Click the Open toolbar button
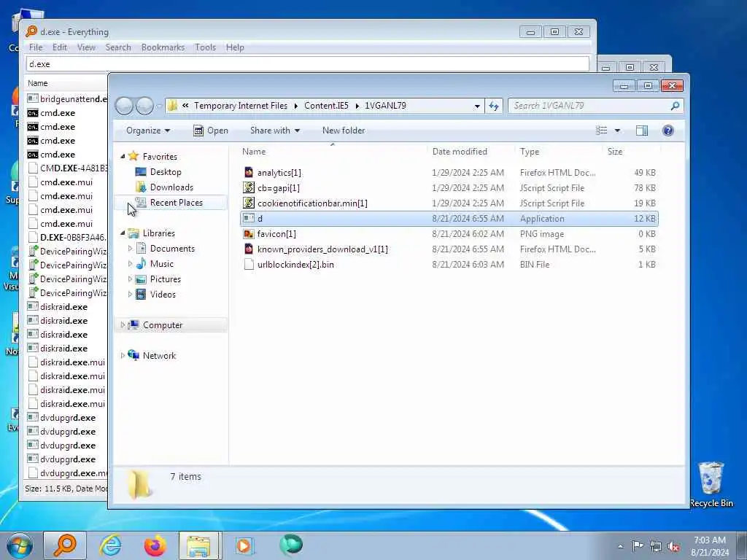 [x=211, y=131]
